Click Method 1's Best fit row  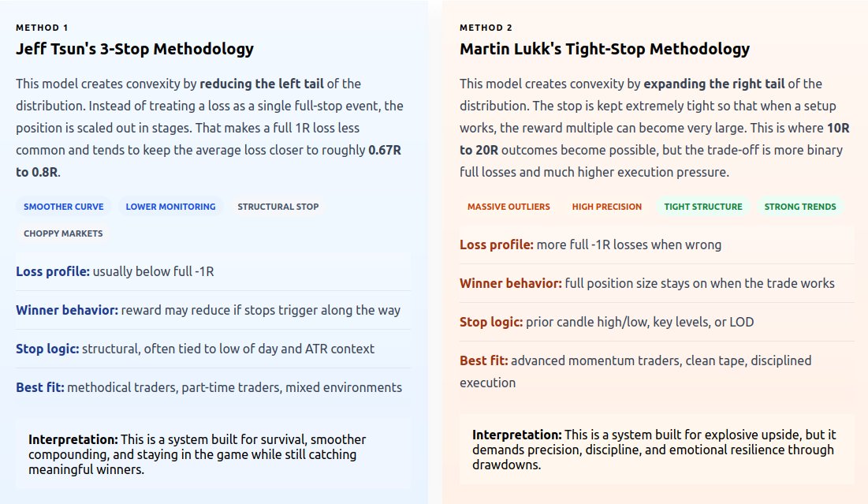[x=213, y=387]
